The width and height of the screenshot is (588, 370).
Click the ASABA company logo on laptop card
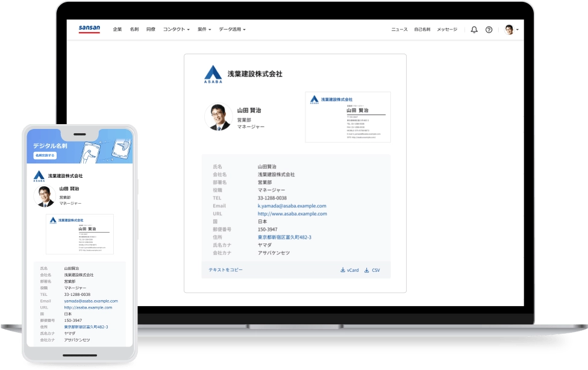point(213,74)
